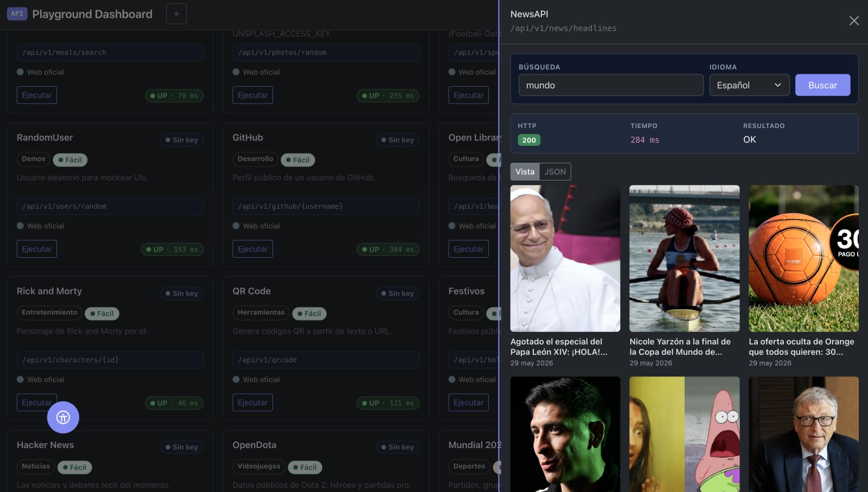The height and width of the screenshot is (492, 868).
Task: Click Ejecutar on the QR Code card
Action: pos(253,402)
